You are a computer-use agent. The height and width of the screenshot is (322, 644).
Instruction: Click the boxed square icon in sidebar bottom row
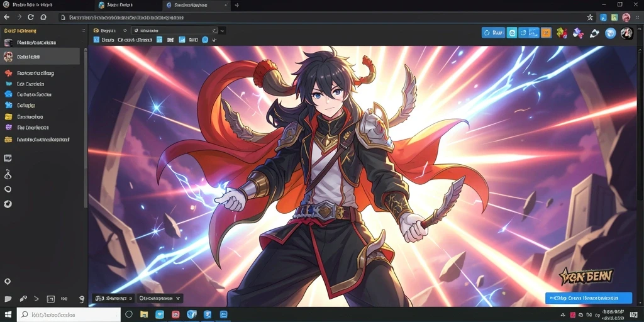click(x=50, y=299)
